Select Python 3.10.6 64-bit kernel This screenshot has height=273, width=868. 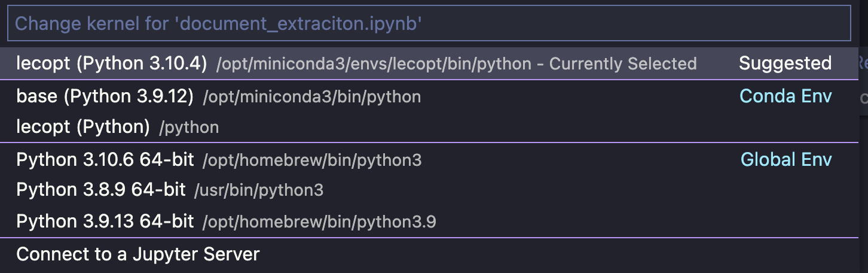429,159
